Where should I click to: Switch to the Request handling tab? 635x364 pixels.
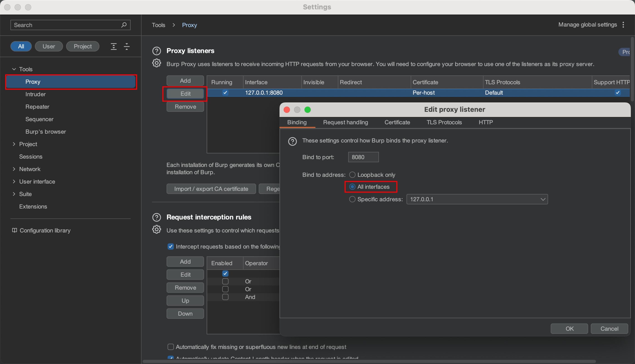click(345, 122)
